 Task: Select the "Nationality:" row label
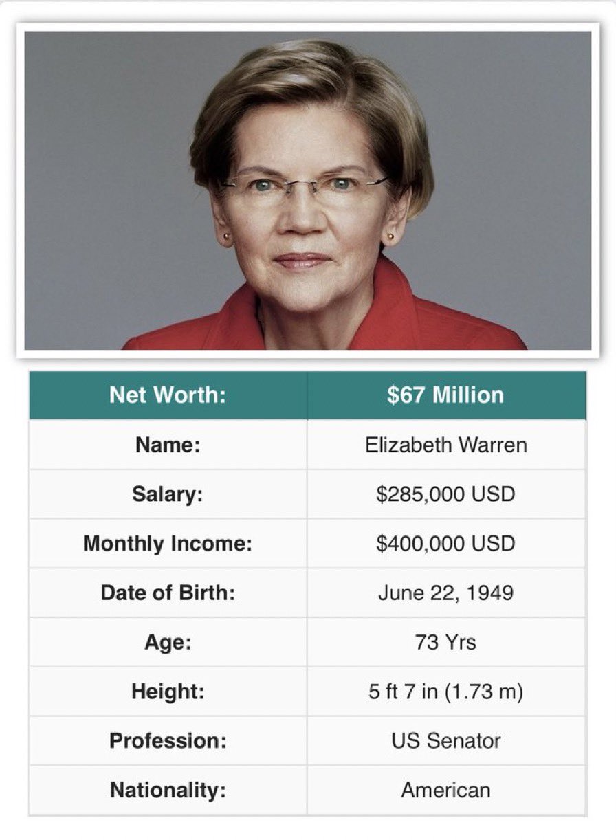pos(168,791)
